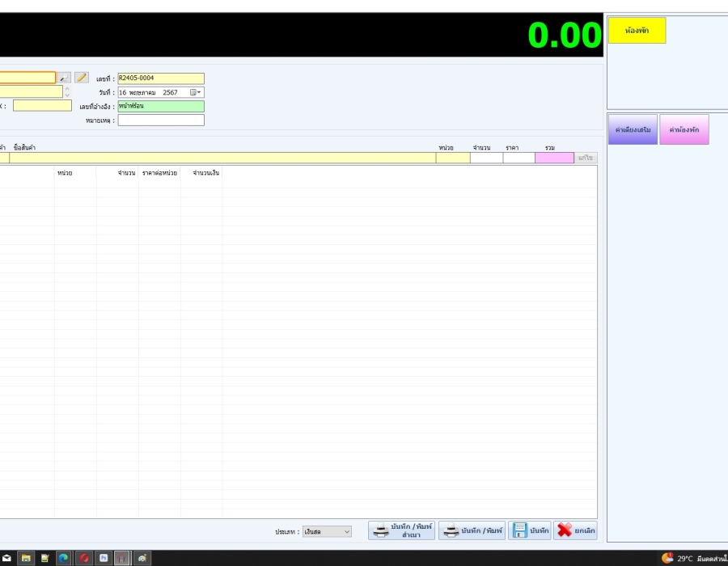Click บันทึก / พิมพ์ สำเนา print copy button
The image size is (728, 566).
point(402,530)
